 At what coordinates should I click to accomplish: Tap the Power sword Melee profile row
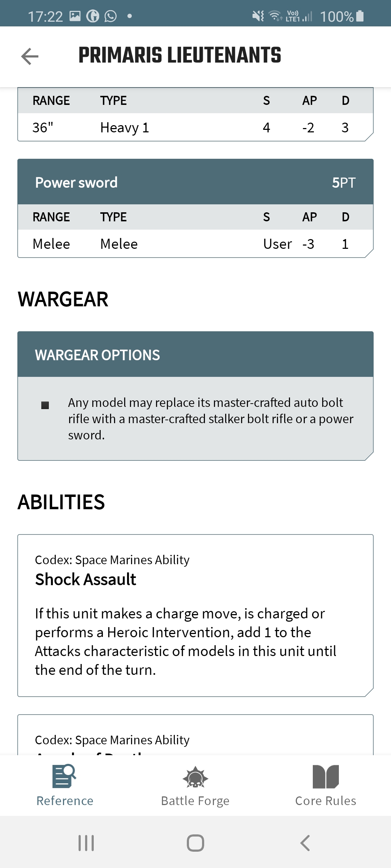(x=195, y=244)
